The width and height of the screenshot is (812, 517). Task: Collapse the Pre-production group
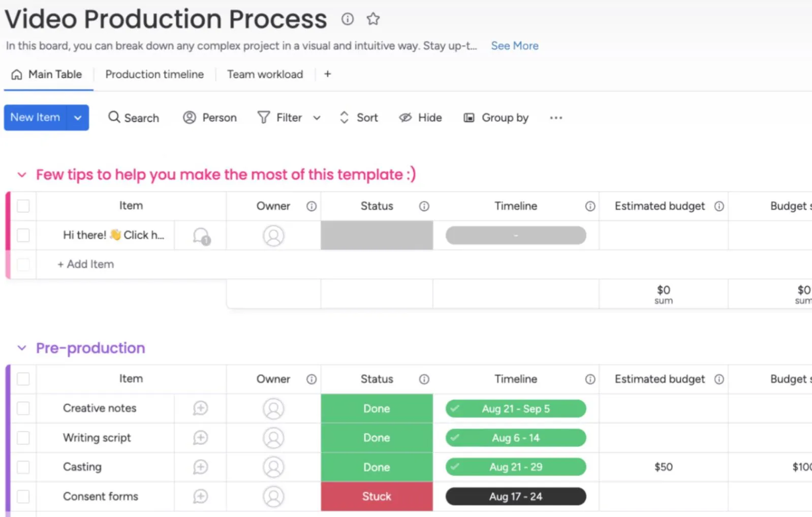point(21,348)
